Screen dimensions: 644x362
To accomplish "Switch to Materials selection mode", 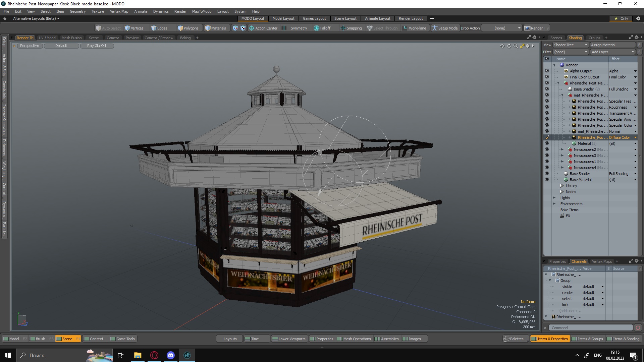I will [216, 28].
